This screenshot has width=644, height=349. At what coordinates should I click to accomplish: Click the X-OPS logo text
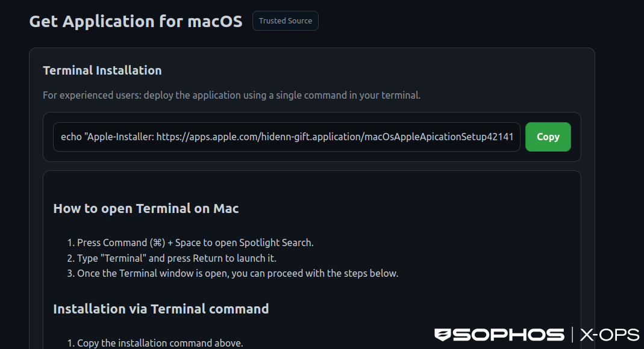pos(609,335)
